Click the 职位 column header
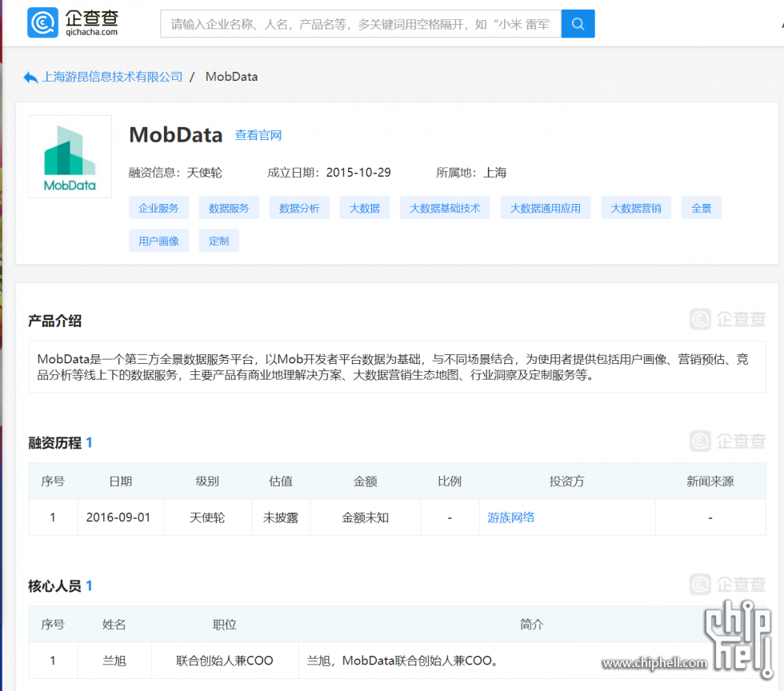This screenshot has width=784, height=691. click(225, 625)
